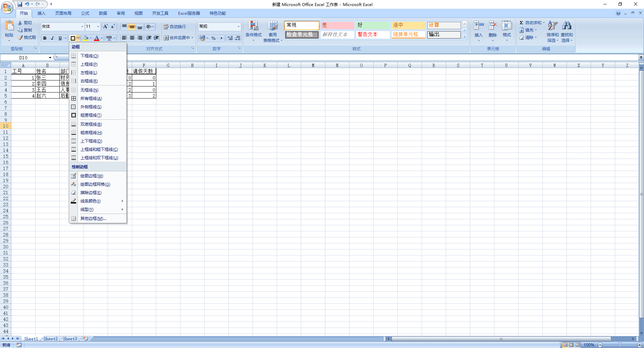
Task: Undo last action in quick access toolbar
Action: (27, 4)
